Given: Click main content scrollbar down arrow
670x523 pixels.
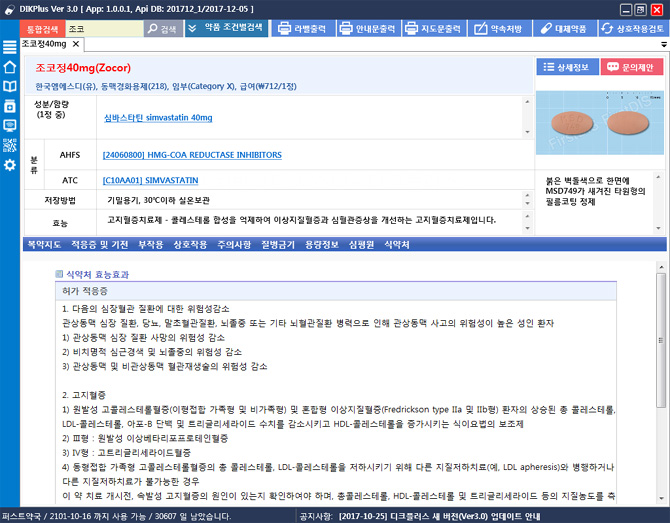Looking at the screenshot, I should (661, 498).
